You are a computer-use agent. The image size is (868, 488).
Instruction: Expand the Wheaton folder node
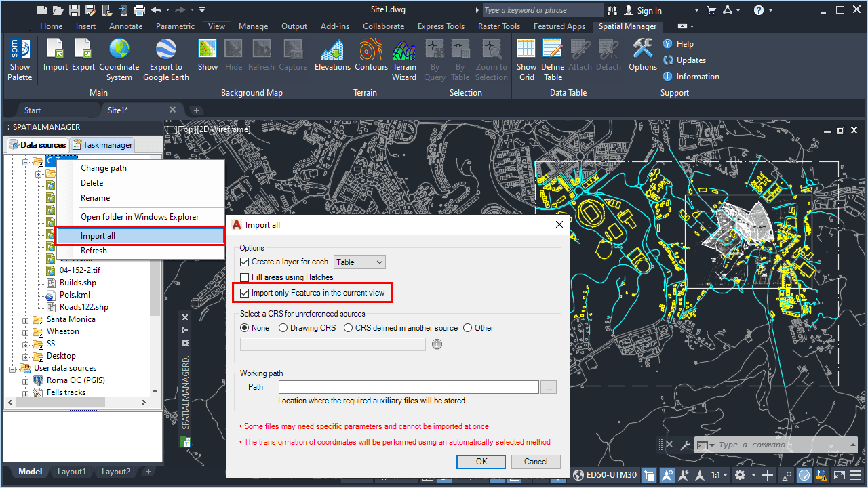[26, 332]
